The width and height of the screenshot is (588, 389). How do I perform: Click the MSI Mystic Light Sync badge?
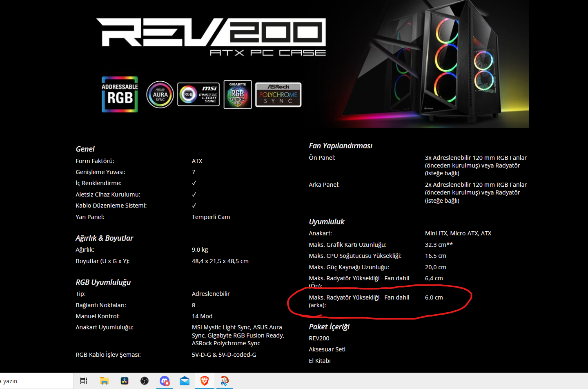198,94
